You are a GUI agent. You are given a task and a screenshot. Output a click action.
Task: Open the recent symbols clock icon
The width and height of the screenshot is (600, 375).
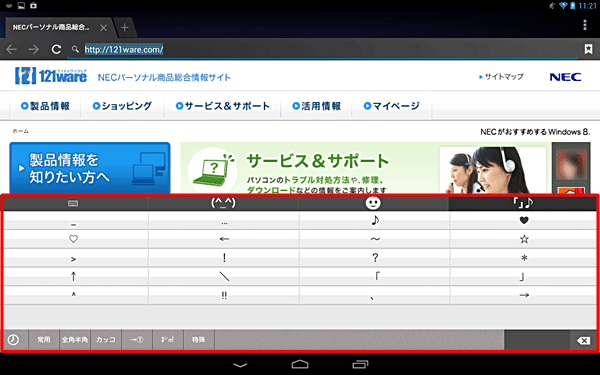14,340
